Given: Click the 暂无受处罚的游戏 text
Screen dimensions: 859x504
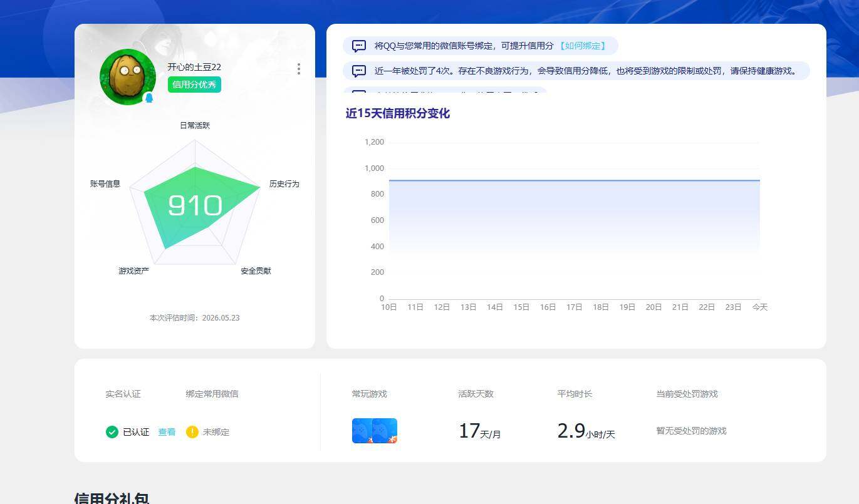Looking at the screenshot, I should coord(692,431).
